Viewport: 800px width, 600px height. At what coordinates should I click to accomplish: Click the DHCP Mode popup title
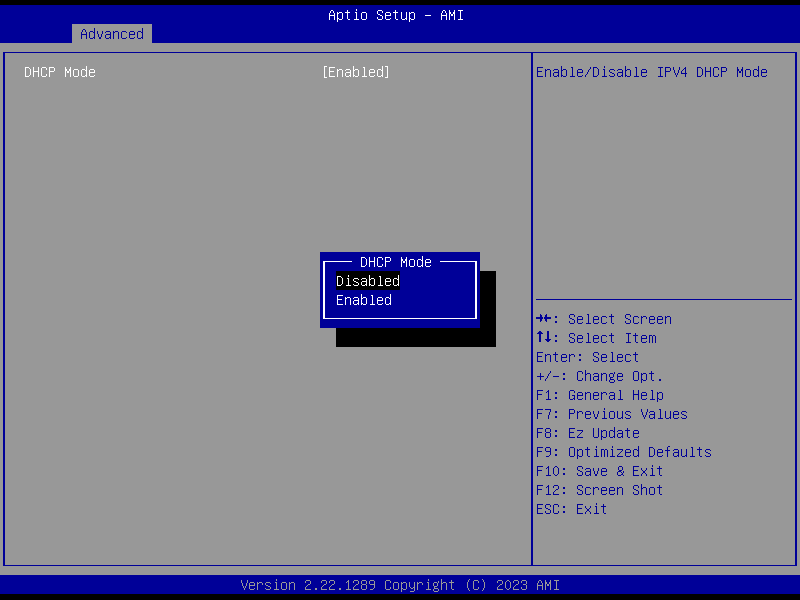(x=396, y=262)
